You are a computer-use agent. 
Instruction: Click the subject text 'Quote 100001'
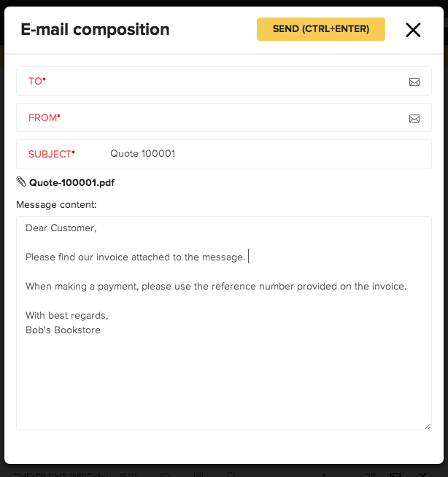[x=142, y=154]
